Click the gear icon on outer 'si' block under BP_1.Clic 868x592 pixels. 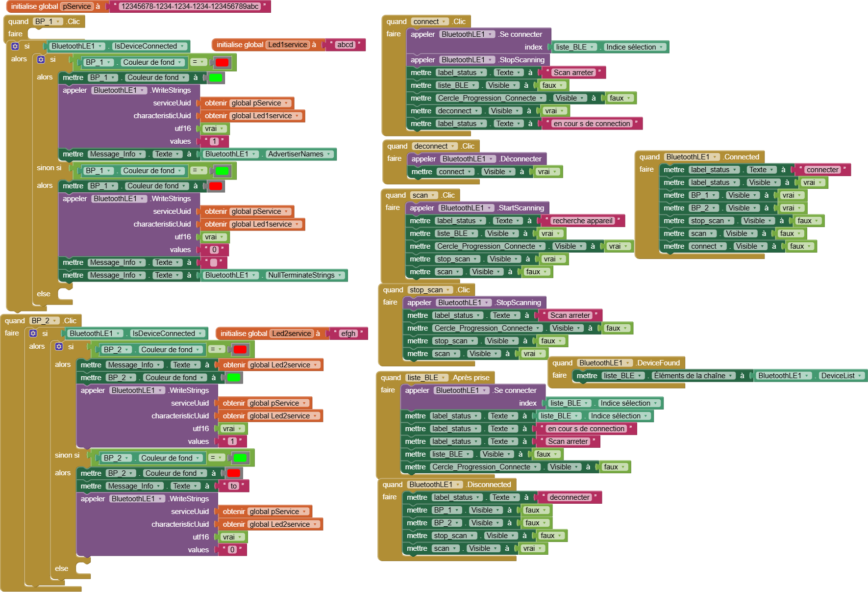(15, 46)
